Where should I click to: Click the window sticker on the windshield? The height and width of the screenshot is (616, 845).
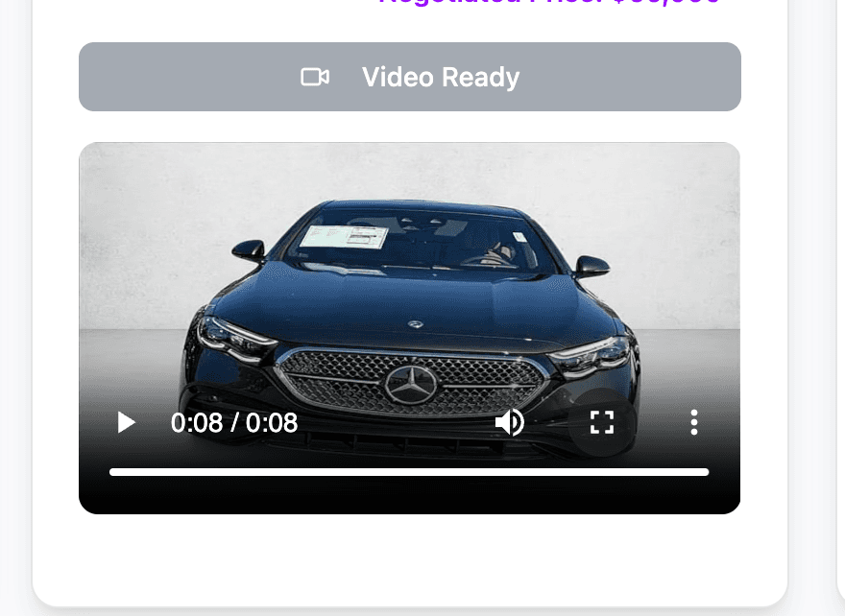(343, 237)
